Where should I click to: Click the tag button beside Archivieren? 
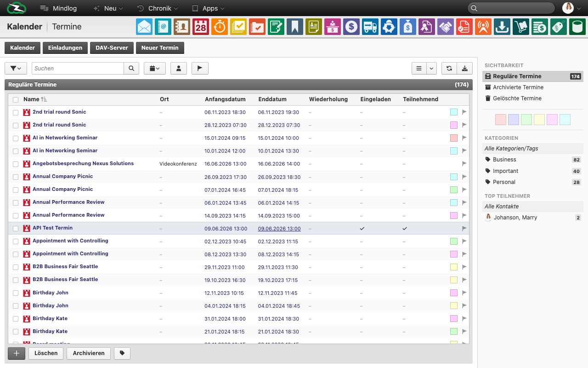(x=122, y=353)
